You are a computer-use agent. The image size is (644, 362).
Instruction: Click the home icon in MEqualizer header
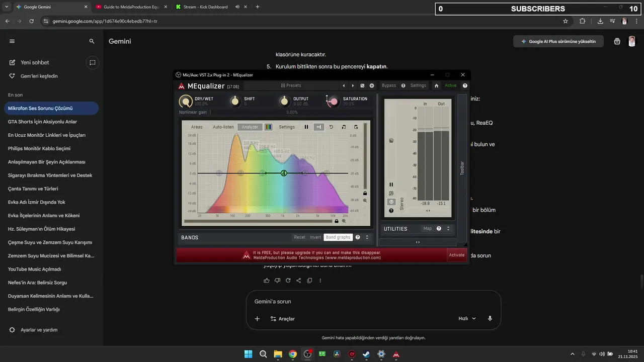436,85
